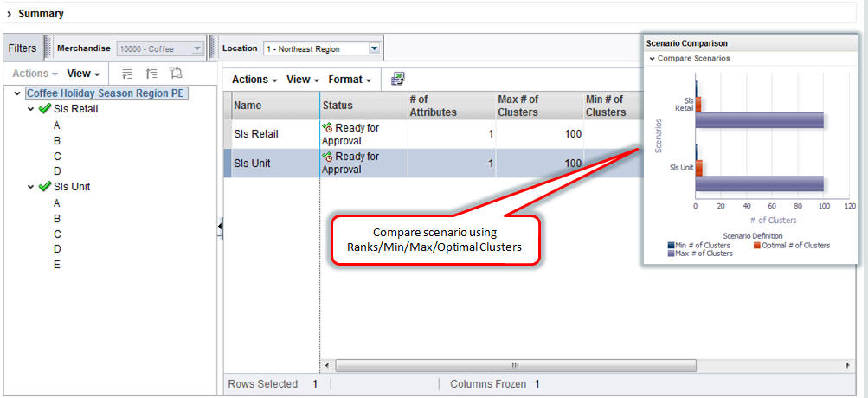Select Coffee Holiday Season Region PE tree item
The width and height of the screenshot is (868, 398).
(106, 93)
